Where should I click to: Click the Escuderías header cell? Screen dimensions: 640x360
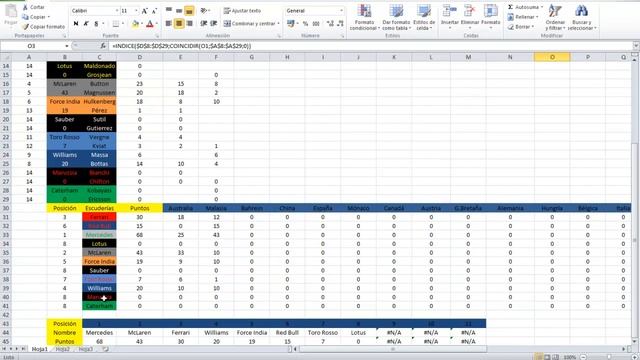point(99,208)
